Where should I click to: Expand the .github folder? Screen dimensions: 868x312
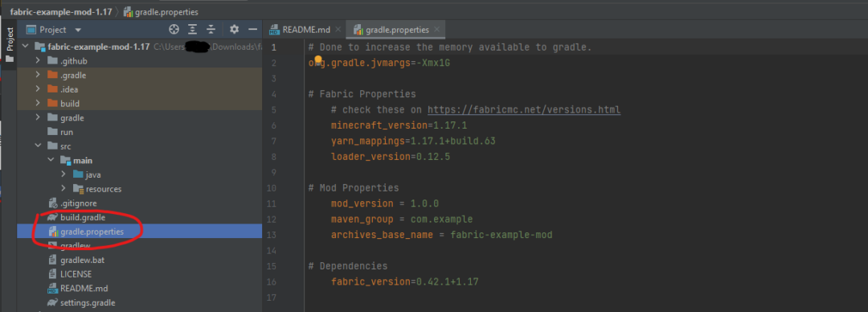click(x=38, y=60)
